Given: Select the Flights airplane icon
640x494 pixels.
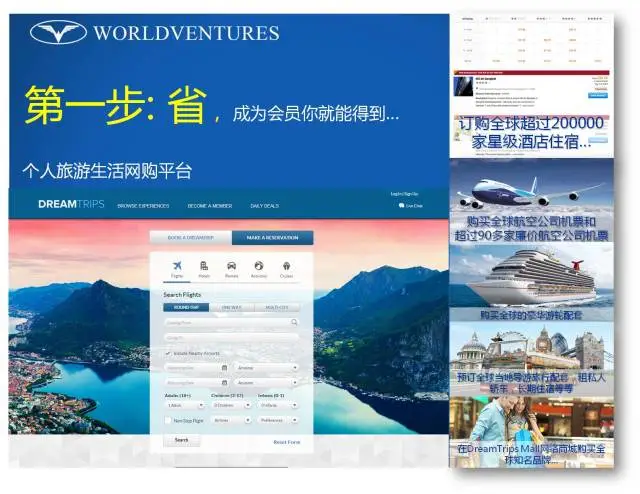Looking at the screenshot, I should point(177,266).
